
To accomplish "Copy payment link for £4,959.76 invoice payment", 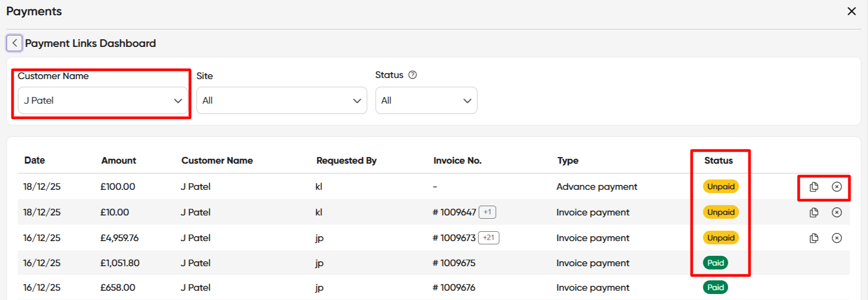I will click(814, 238).
